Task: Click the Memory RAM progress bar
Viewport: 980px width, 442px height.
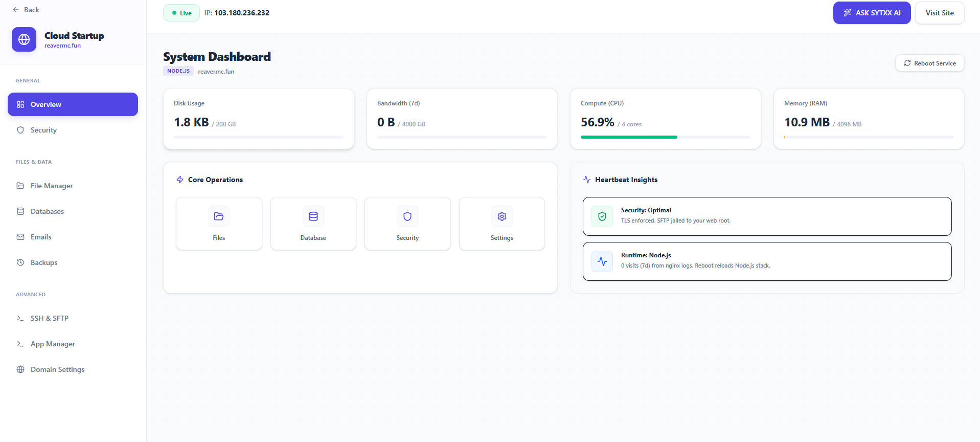Action: (x=869, y=137)
